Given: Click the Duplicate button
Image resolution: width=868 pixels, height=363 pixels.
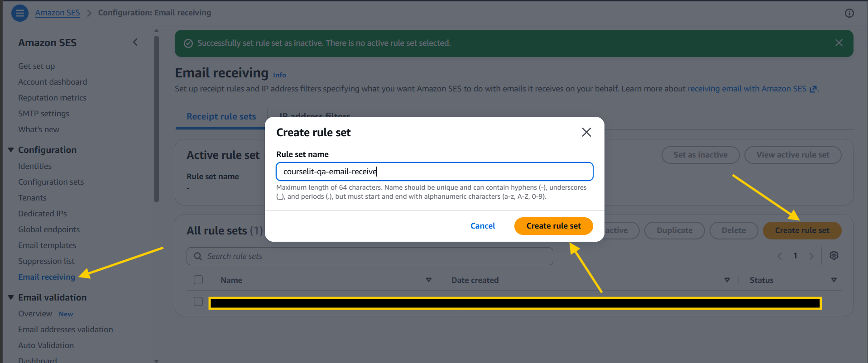Looking at the screenshot, I should pos(674,230).
